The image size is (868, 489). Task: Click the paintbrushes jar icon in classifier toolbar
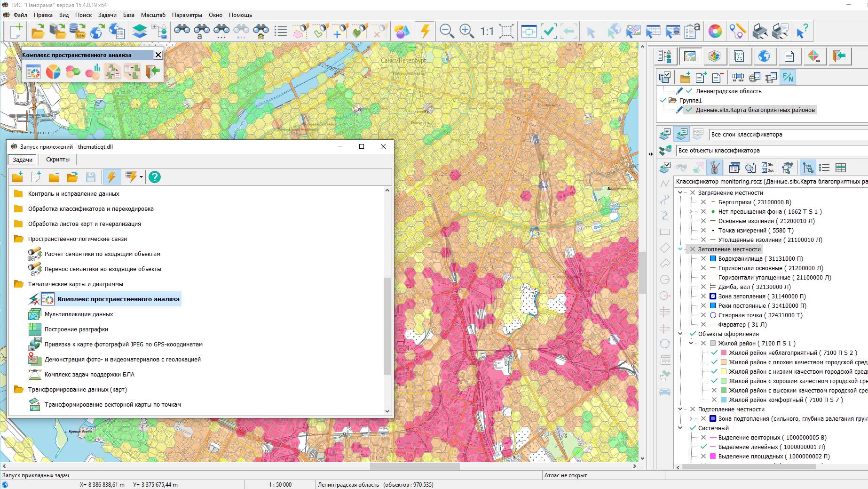pos(715,167)
